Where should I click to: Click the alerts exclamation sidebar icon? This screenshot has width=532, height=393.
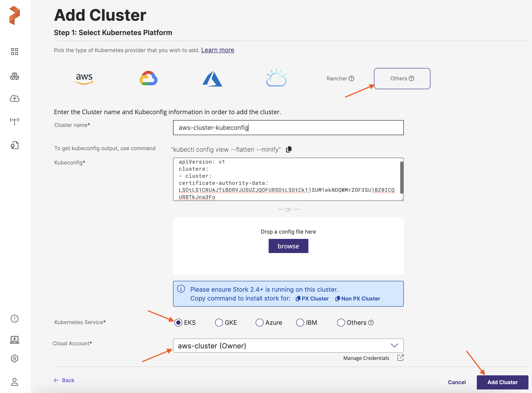click(15, 319)
